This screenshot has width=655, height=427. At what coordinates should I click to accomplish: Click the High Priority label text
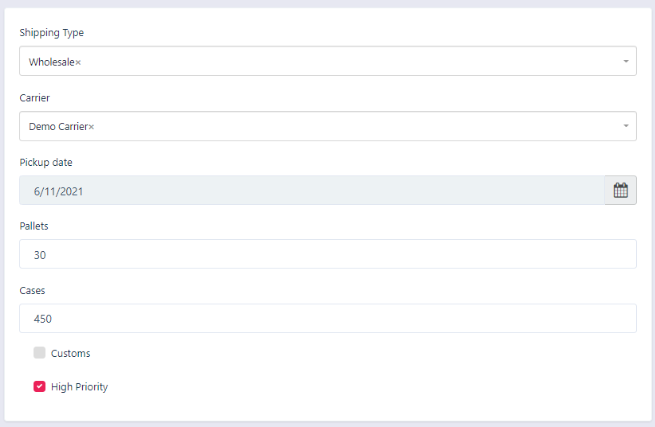(x=79, y=387)
